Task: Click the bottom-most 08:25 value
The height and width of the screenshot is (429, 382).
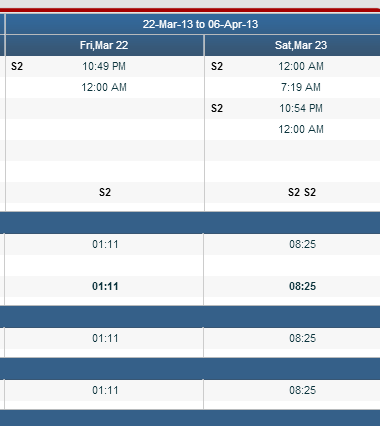Action: coord(302,391)
